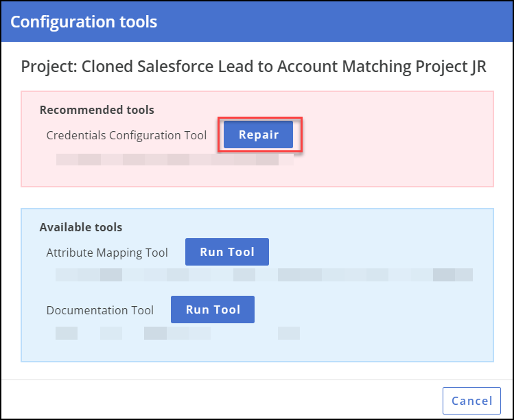
Task: Click the 'Configuration tools' dialog title
Action: pos(84,22)
